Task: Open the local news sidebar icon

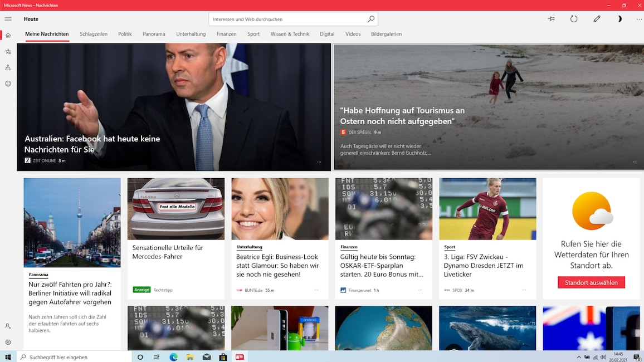Action: pyautogui.click(x=8, y=67)
